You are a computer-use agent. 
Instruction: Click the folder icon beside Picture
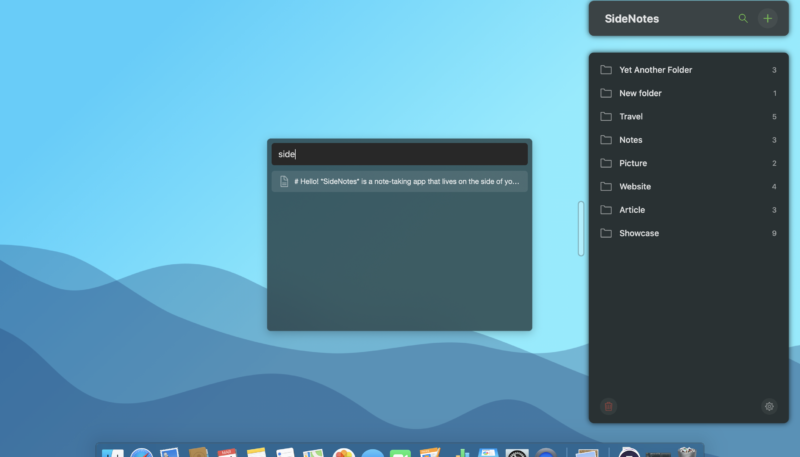point(606,163)
